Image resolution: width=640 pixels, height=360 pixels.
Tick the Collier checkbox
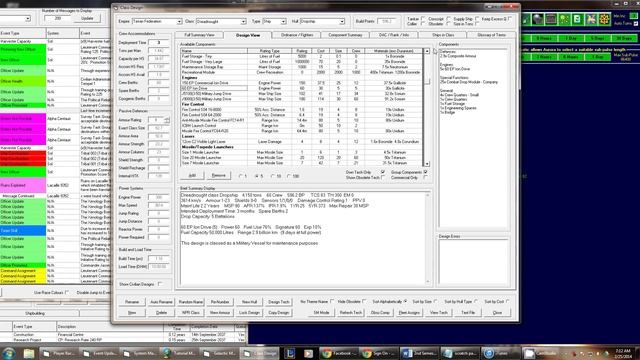pos(423,24)
